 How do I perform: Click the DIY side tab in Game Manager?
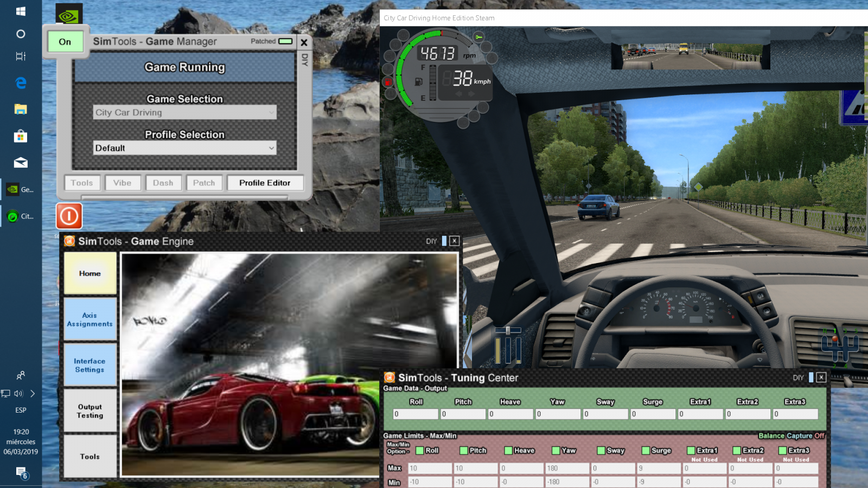(304, 60)
